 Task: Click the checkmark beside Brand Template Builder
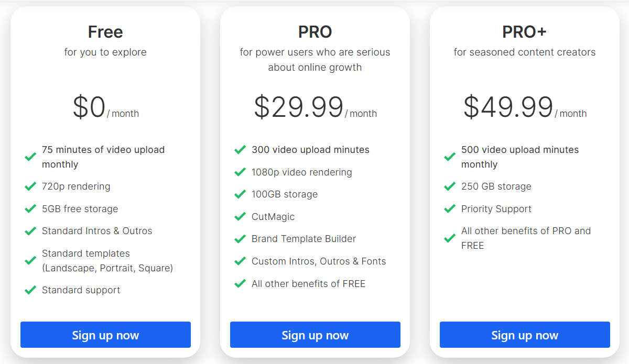coord(240,239)
